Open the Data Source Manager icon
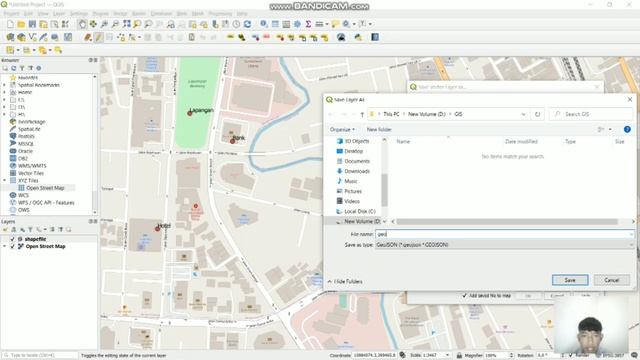640x360 pixels. [10, 38]
